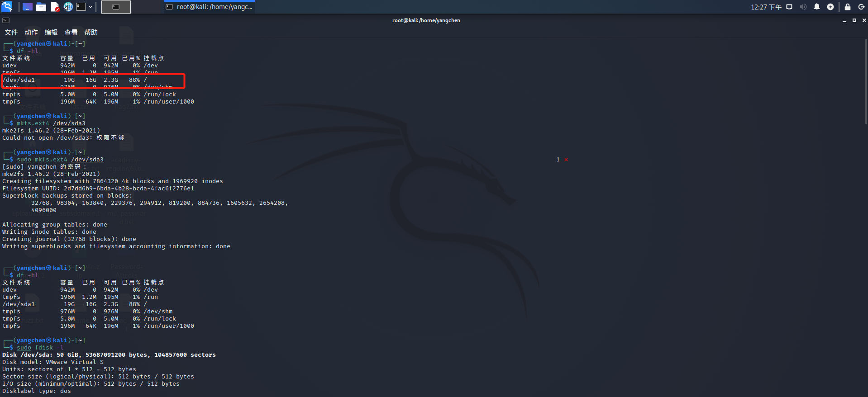868x397 pixels.
Task: Click 'Disk /dev/sda: 50 GiB' line
Action: click(x=109, y=355)
